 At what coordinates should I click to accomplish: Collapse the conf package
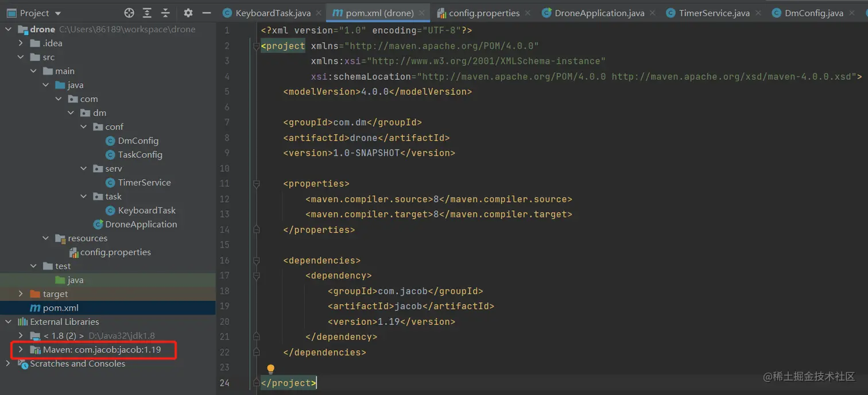tap(84, 127)
